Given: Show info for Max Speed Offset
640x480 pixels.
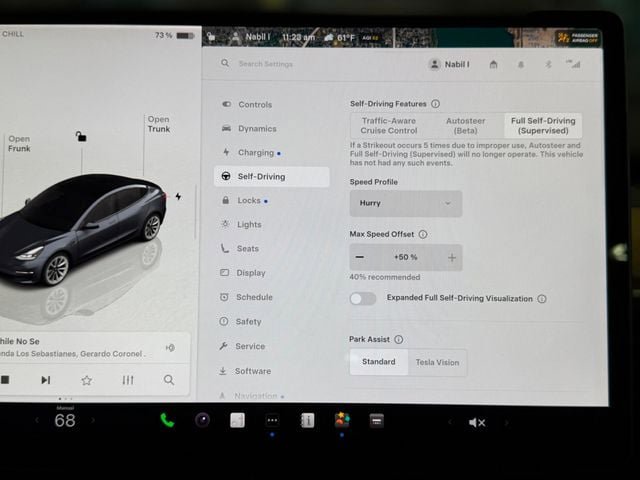Looking at the screenshot, I should coord(423,234).
